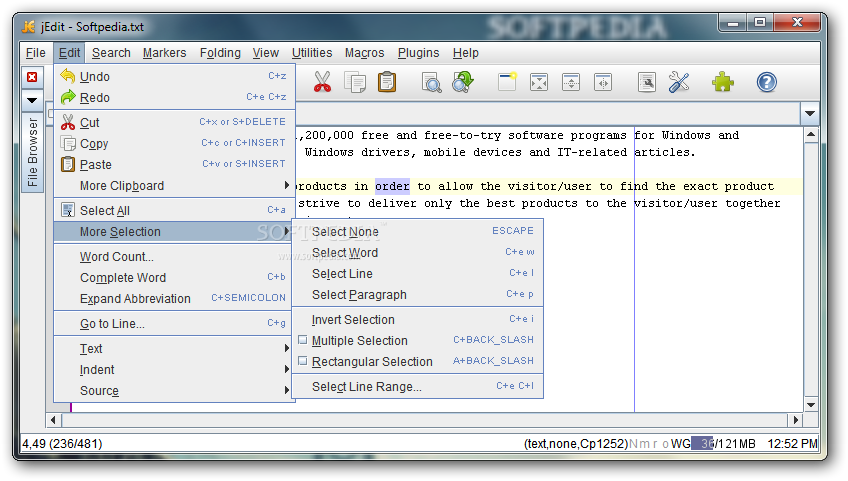The width and height of the screenshot is (848, 481).
Task: Expand the More Clipboard submenu
Action: point(174,186)
